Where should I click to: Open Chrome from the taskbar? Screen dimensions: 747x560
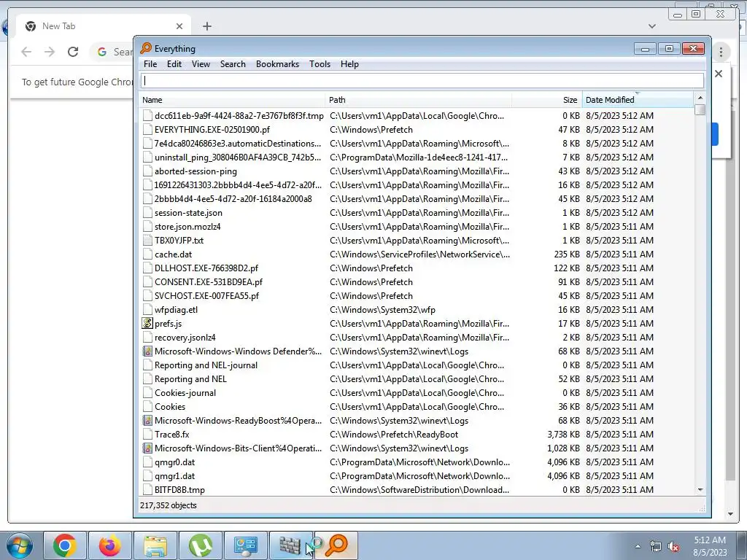coord(65,545)
